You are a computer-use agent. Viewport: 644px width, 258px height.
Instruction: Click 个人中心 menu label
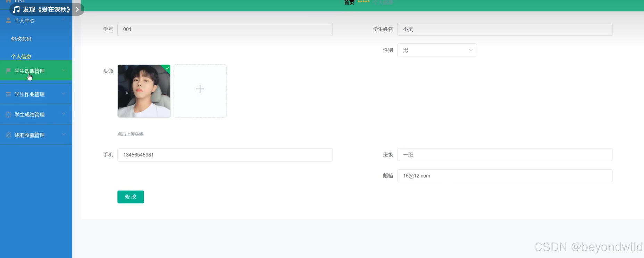coord(24,21)
